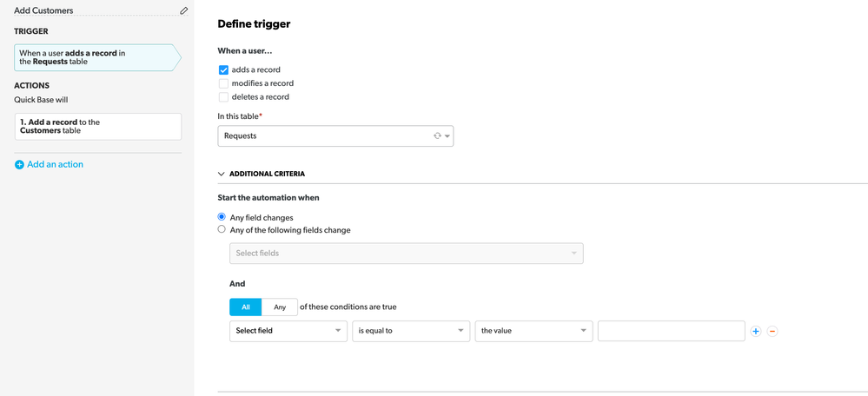Click the refresh icon in Requests table field

click(437, 135)
